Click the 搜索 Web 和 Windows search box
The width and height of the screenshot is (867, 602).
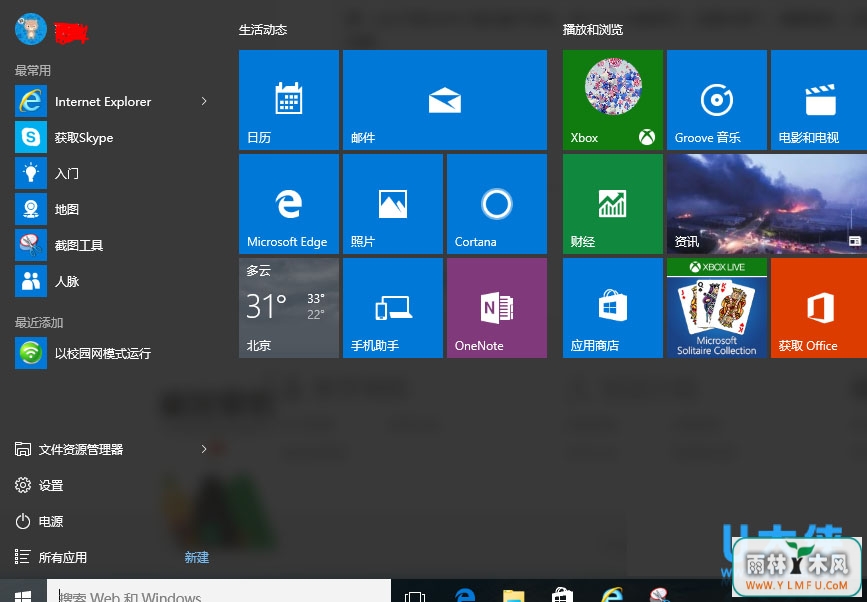[x=218, y=591]
